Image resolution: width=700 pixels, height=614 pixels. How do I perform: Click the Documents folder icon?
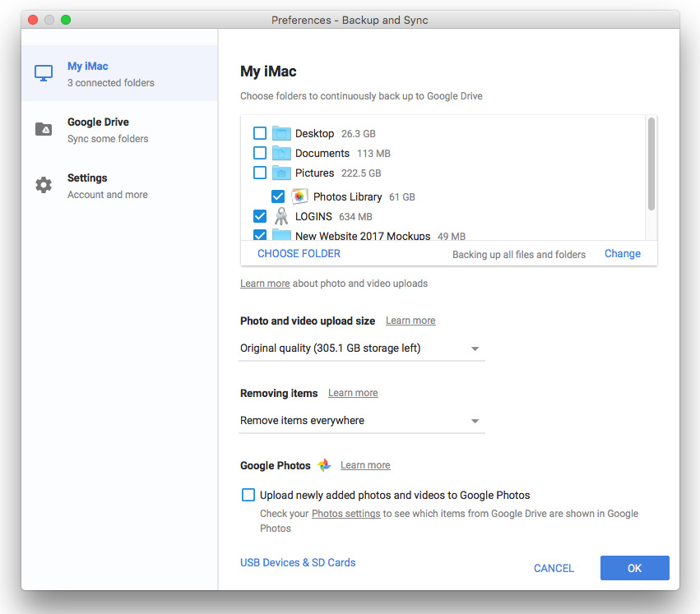point(280,153)
